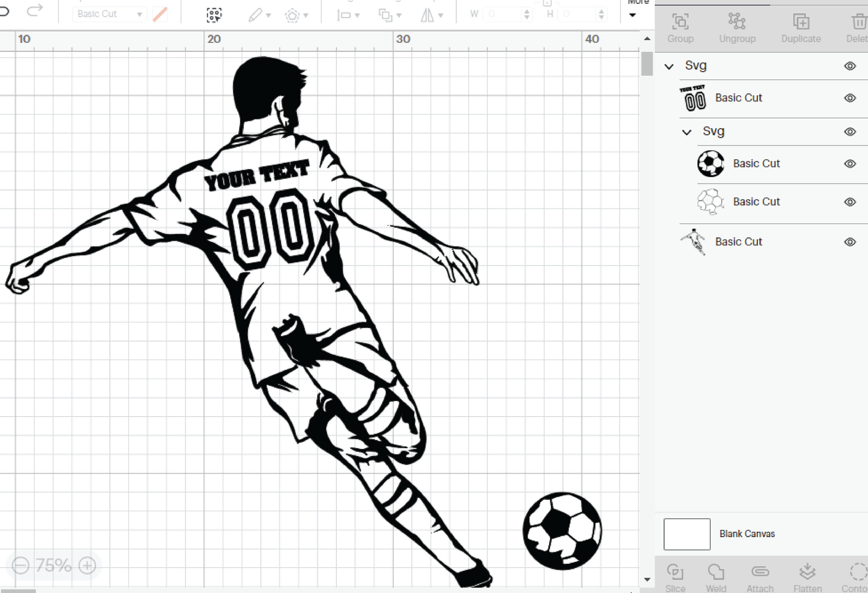Zoom in with the plus button
Viewport: 868px width, 593px height.
87,565
